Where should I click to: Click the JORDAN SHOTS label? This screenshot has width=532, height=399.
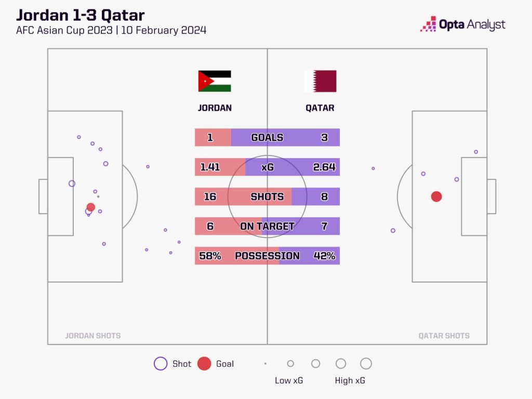click(x=93, y=336)
